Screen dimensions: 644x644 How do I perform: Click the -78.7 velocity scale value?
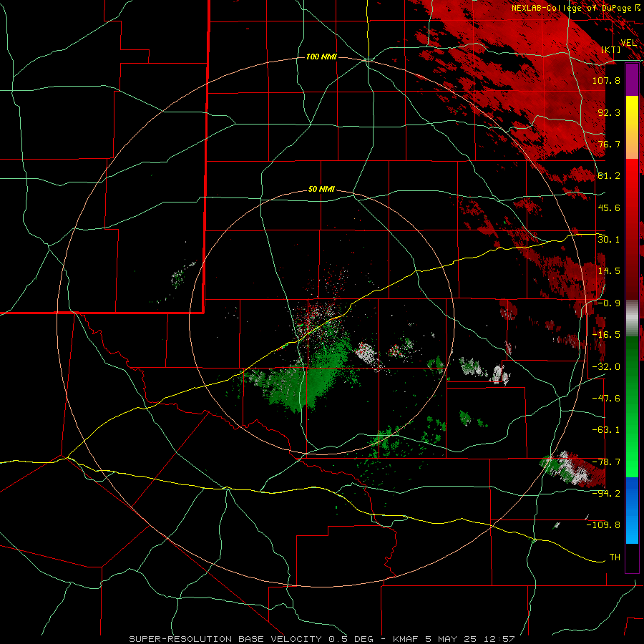click(x=606, y=462)
